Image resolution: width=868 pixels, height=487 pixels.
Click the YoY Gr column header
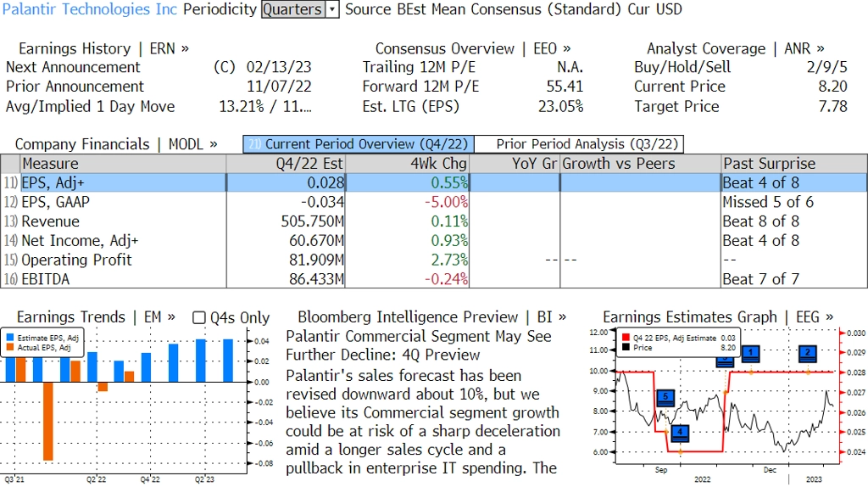(x=515, y=164)
